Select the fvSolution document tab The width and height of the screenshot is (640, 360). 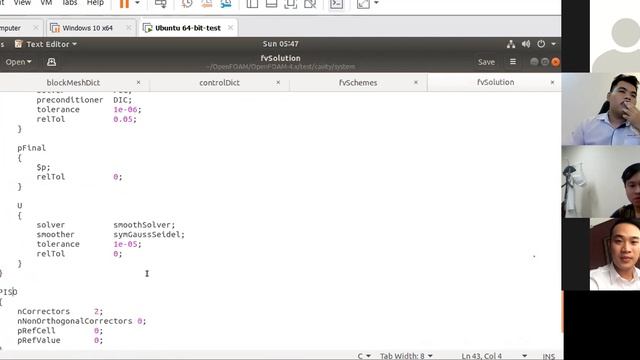[496, 82]
